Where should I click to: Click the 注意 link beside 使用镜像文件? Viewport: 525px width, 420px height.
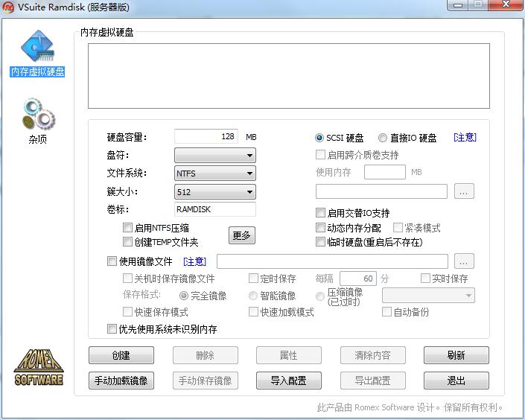pos(194,261)
